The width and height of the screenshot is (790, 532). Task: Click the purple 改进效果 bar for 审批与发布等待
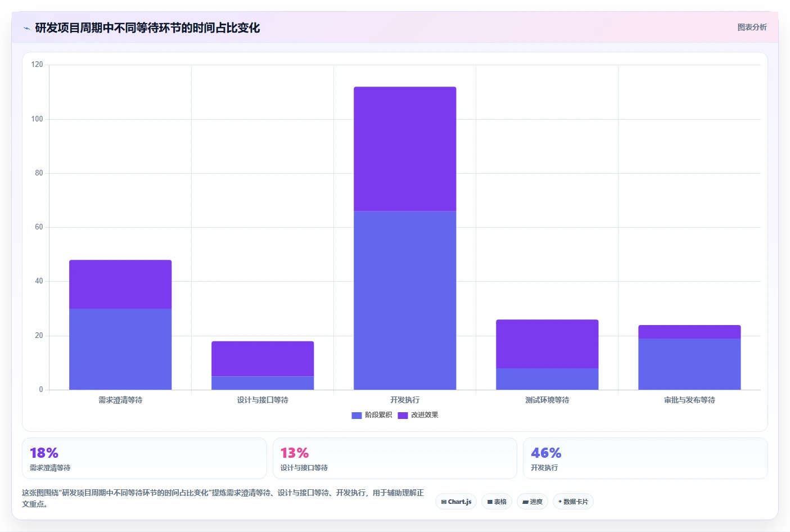click(x=689, y=332)
